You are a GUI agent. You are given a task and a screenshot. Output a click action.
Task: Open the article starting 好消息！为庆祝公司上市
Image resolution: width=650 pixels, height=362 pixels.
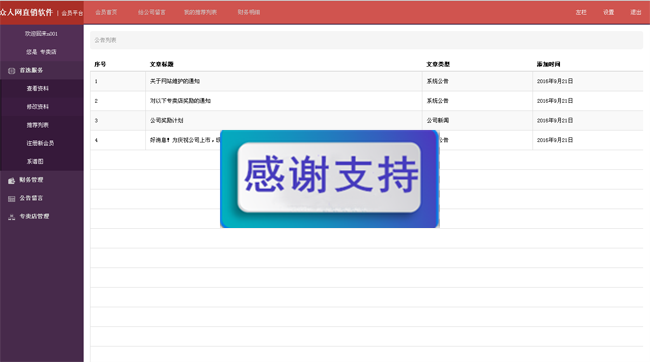click(185, 140)
